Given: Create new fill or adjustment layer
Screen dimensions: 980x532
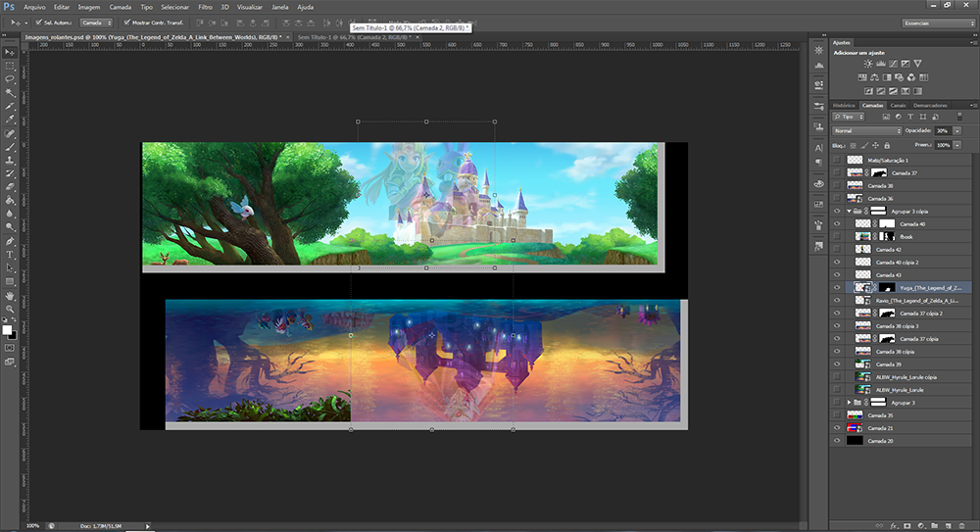Looking at the screenshot, I should (x=921, y=526).
